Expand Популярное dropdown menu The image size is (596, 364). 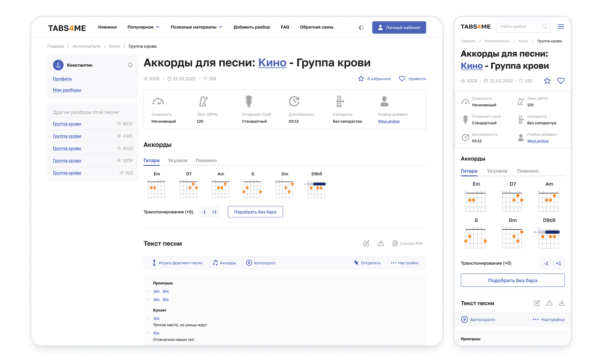click(x=143, y=27)
